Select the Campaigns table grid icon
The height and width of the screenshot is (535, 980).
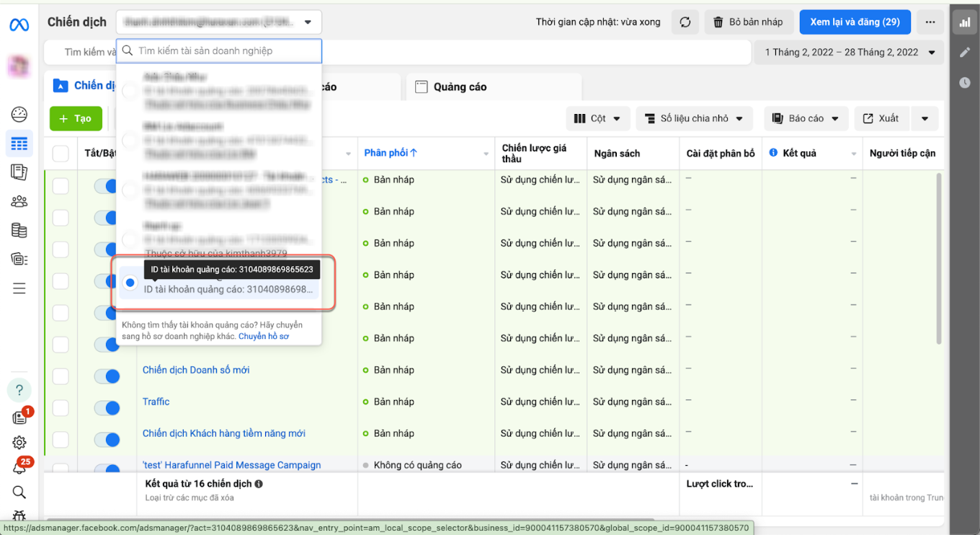click(x=19, y=143)
